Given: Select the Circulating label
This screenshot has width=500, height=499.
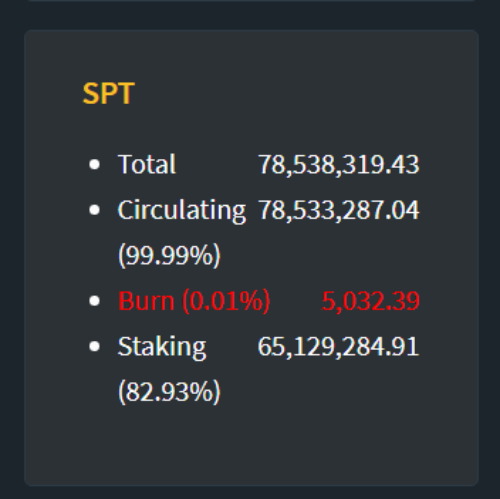Looking at the screenshot, I should click(x=182, y=211).
